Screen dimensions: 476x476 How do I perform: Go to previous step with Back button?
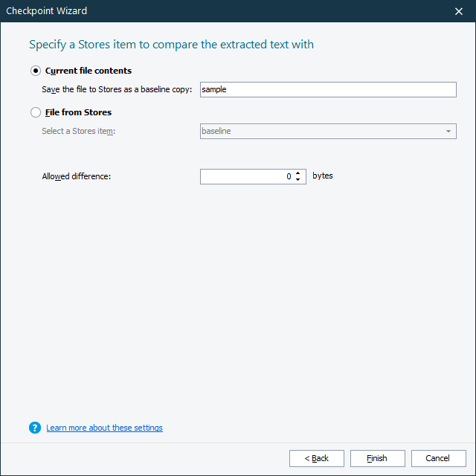pyautogui.click(x=317, y=458)
